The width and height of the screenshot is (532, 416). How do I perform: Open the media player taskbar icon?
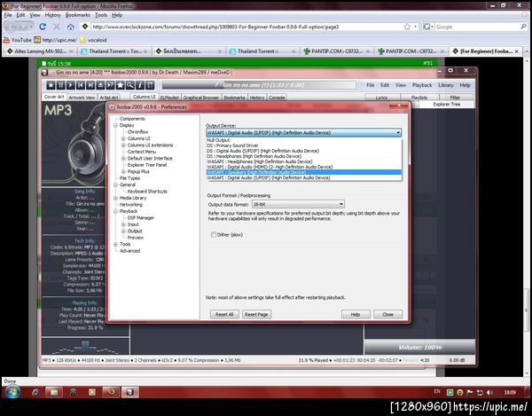92,392
